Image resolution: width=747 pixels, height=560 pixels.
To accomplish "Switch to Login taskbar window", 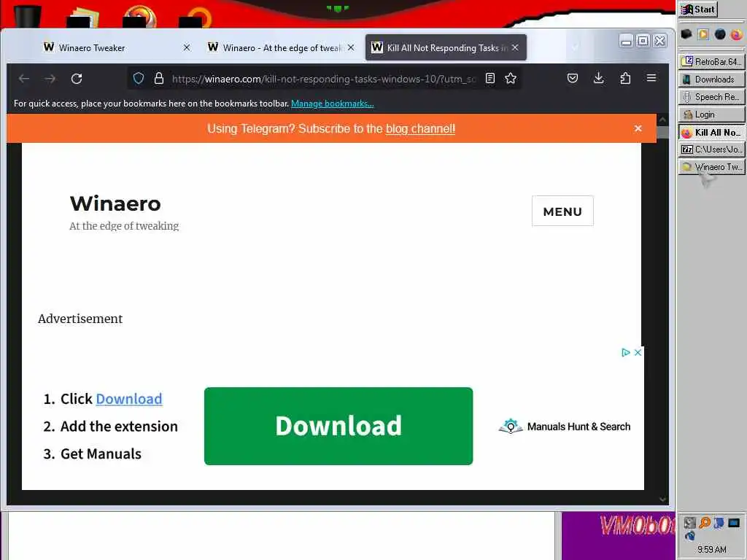I will pyautogui.click(x=711, y=114).
